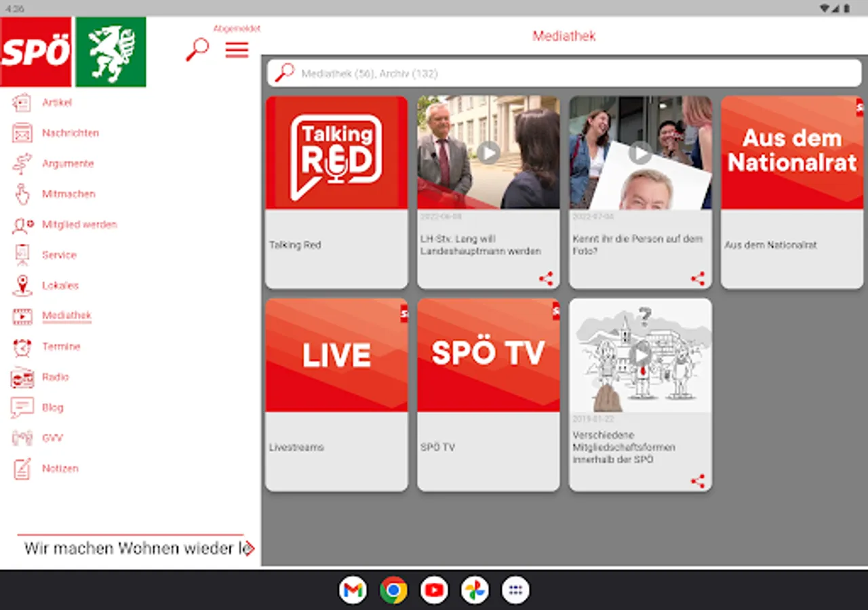The width and height of the screenshot is (868, 610).
Task: Open the search magnifier in the sidebar header
Action: (197, 49)
